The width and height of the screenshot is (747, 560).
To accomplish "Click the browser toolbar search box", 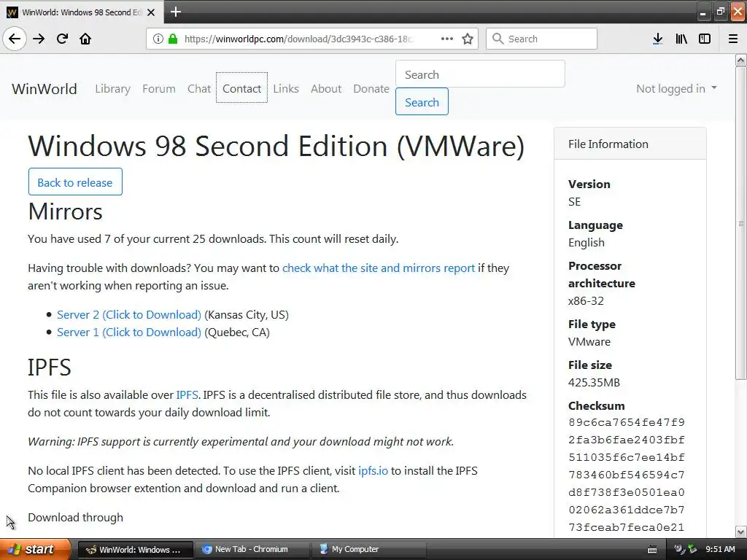I will (541, 39).
